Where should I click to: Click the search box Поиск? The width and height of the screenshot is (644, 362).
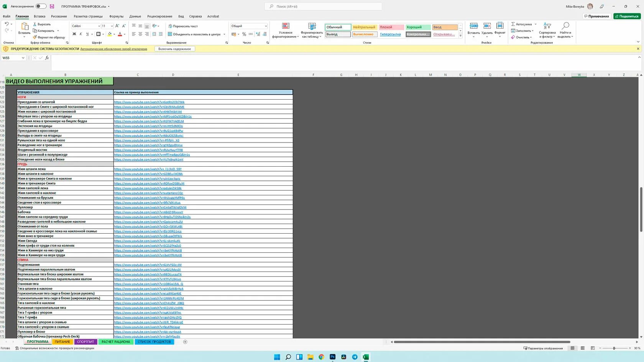[323, 7]
